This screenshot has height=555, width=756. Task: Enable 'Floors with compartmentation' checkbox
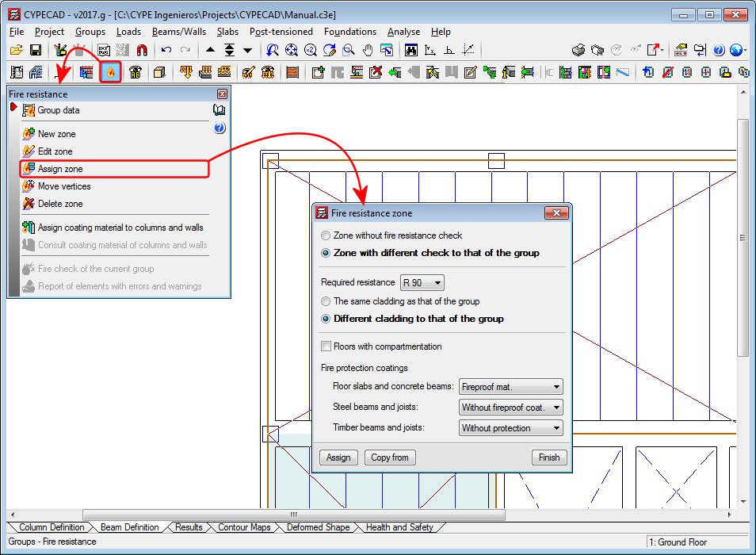click(x=326, y=346)
